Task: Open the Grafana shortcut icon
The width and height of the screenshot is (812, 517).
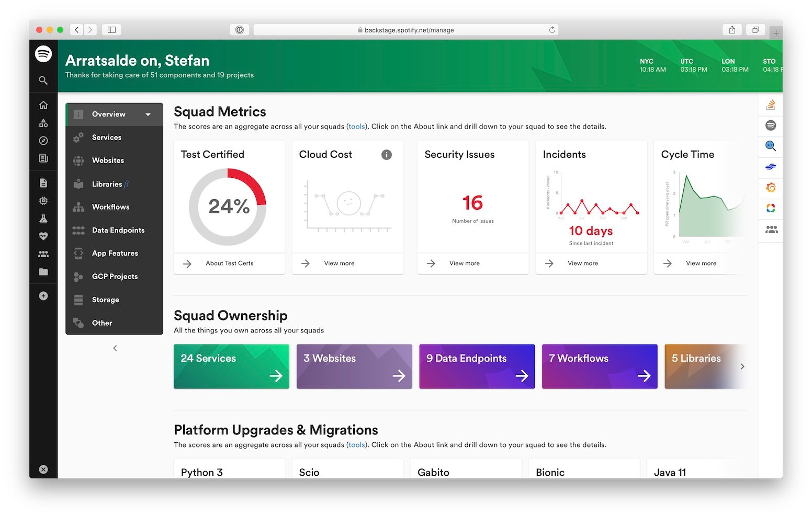Action: (771, 188)
